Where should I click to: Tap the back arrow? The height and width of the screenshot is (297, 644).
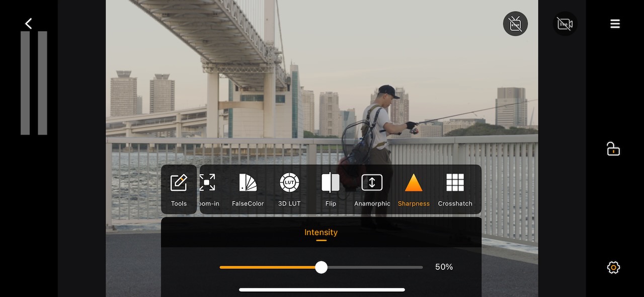point(29,24)
